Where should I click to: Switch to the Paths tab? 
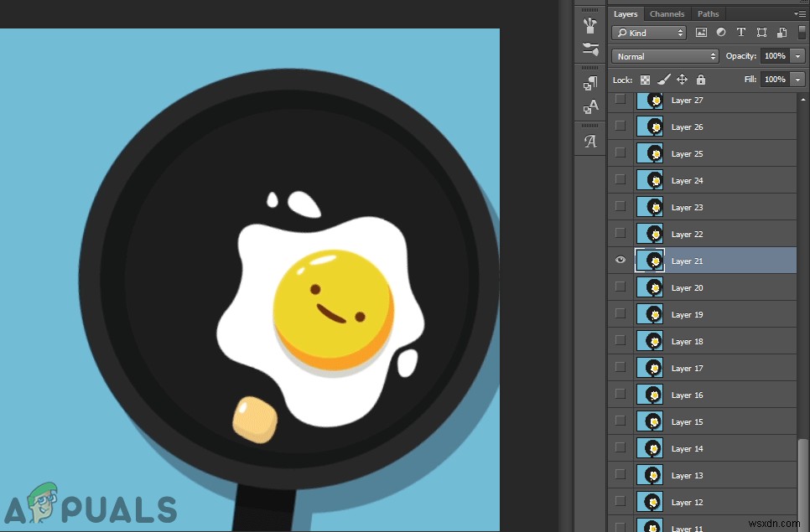708,13
